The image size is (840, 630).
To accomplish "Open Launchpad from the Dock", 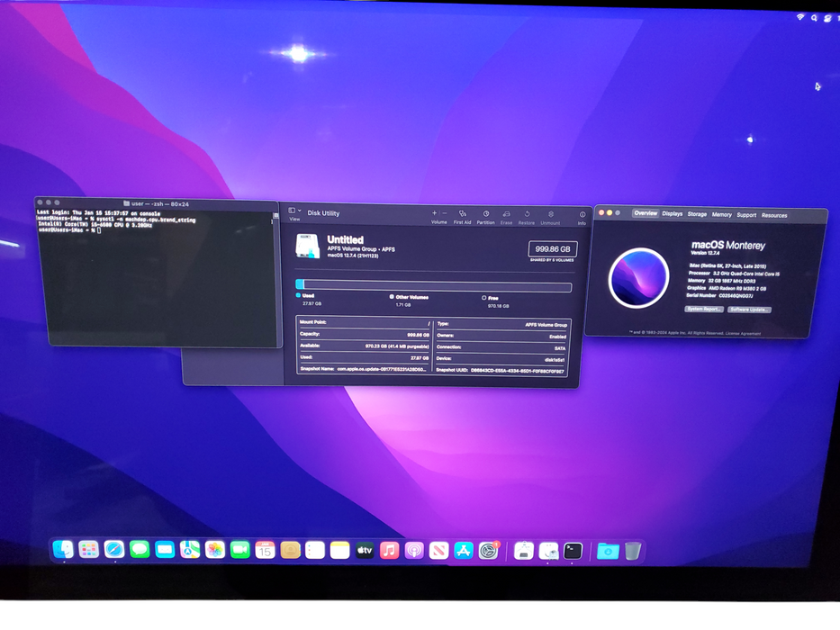I will [x=88, y=549].
